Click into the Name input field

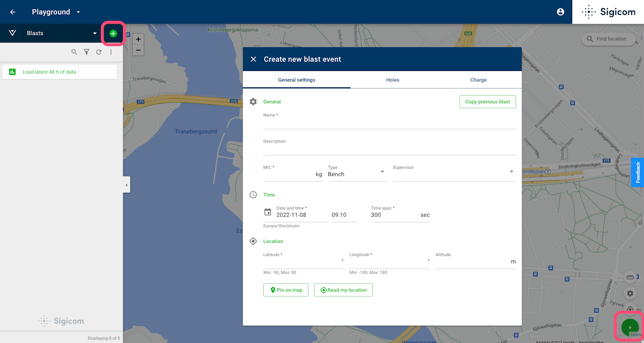pyautogui.click(x=389, y=124)
